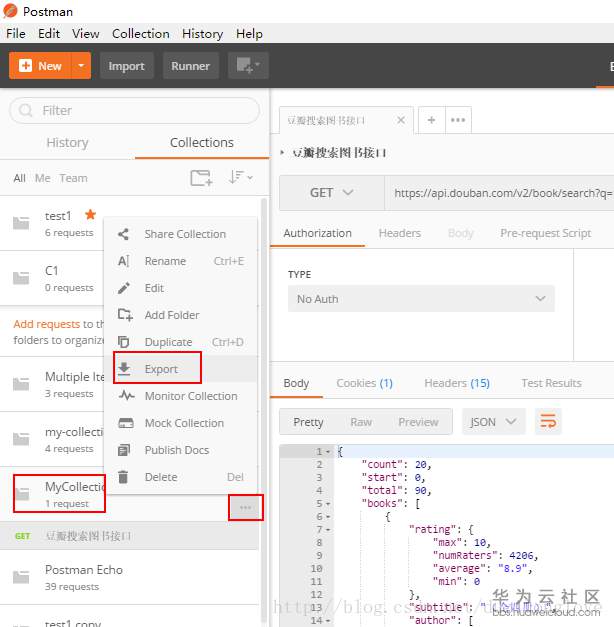Click the request URL field
This screenshot has width=614, height=627.
click(x=499, y=193)
